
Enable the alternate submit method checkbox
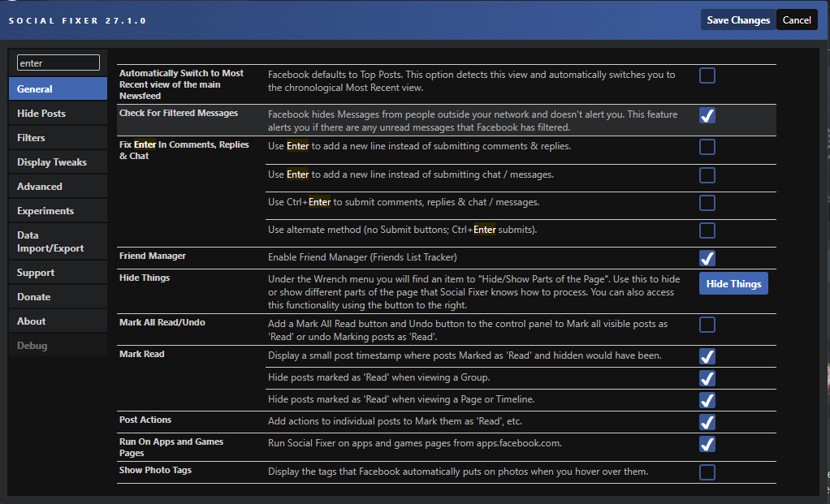[x=707, y=230]
